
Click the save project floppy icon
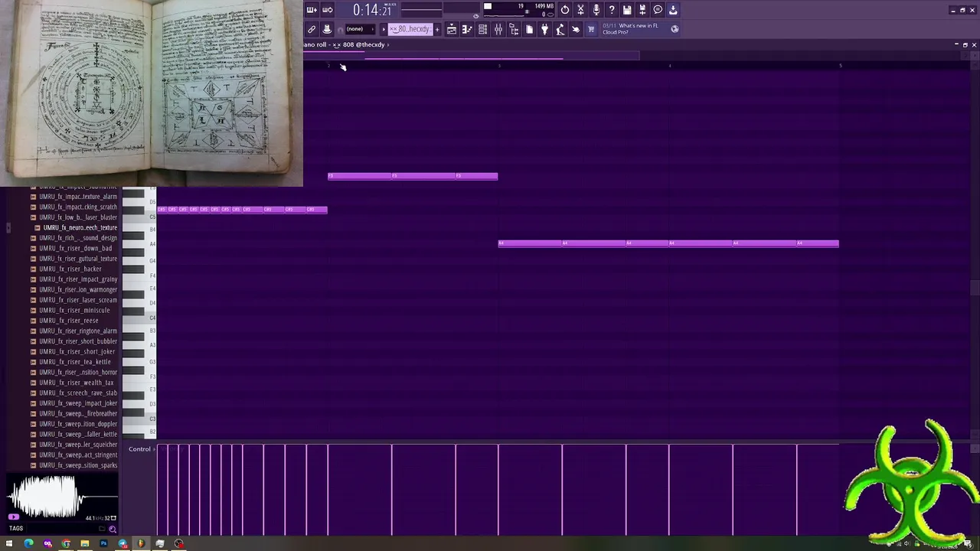(627, 10)
